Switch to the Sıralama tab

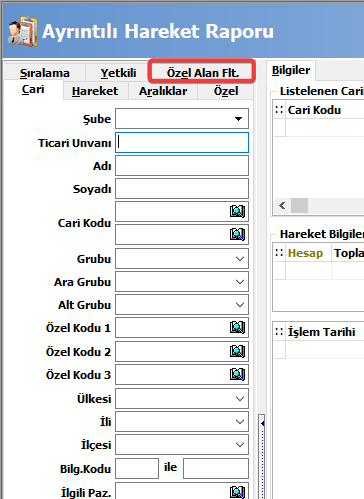coord(45,73)
